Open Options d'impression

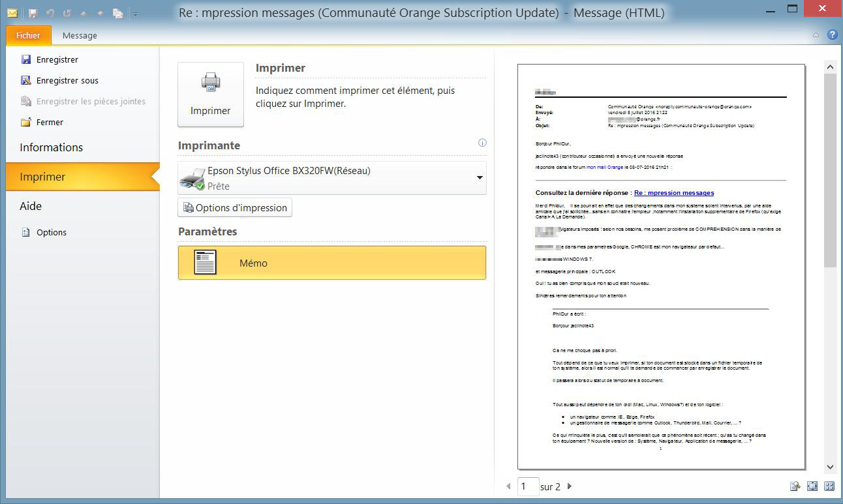(x=235, y=208)
